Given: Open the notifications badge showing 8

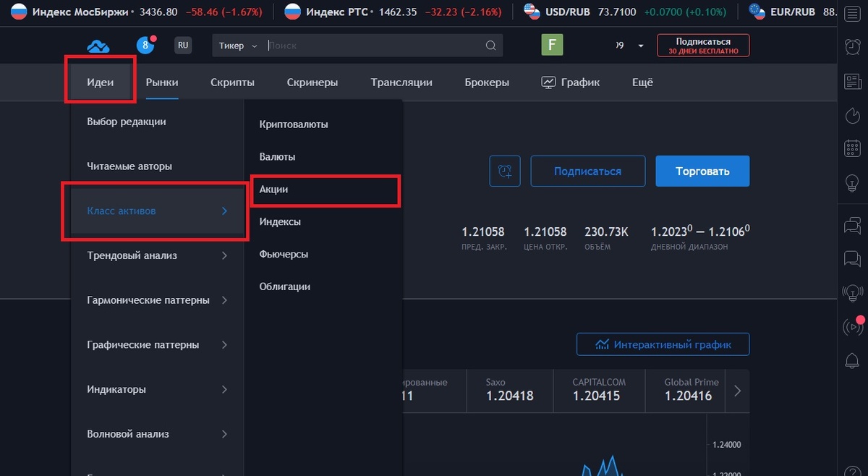Looking at the screenshot, I should pyautogui.click(x=146, y=46).
